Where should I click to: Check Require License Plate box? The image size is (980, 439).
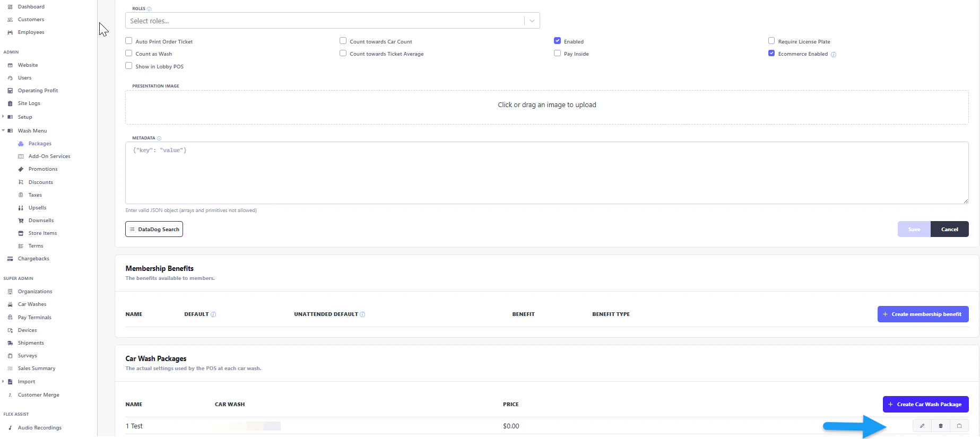pos(771,41)
